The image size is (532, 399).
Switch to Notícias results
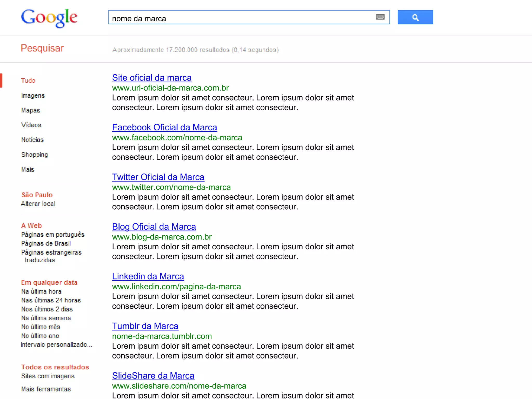pos(32,140)
